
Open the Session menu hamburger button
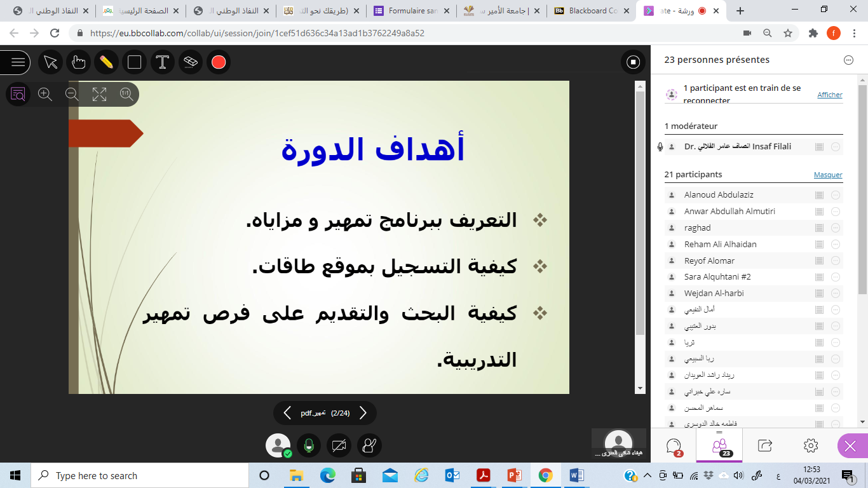coord(18,62)
